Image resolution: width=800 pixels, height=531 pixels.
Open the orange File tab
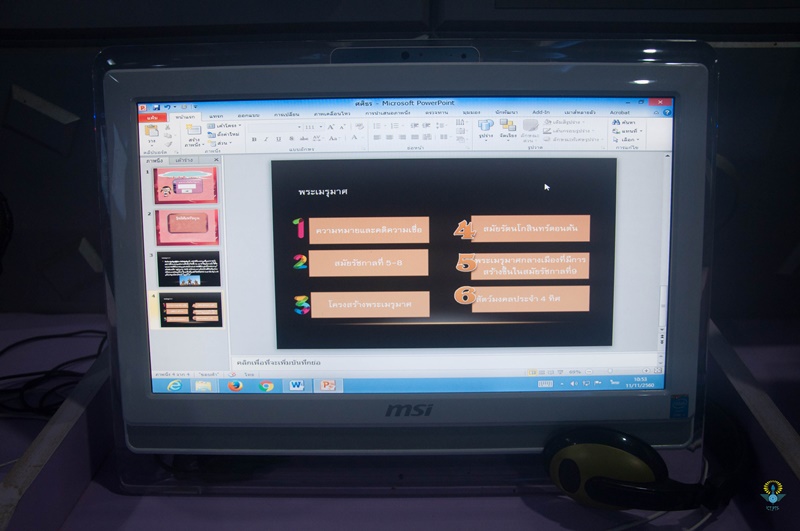tap(152, 116)
